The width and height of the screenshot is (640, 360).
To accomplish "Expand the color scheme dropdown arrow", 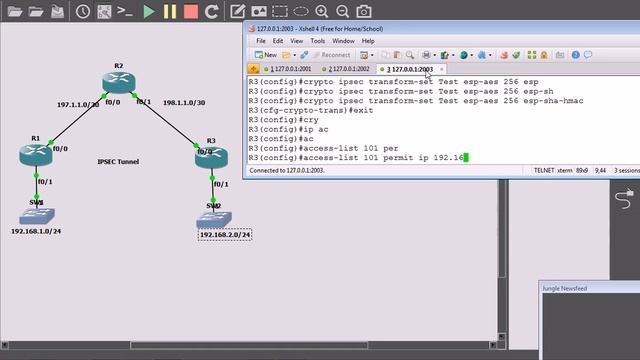I will 453,55.
